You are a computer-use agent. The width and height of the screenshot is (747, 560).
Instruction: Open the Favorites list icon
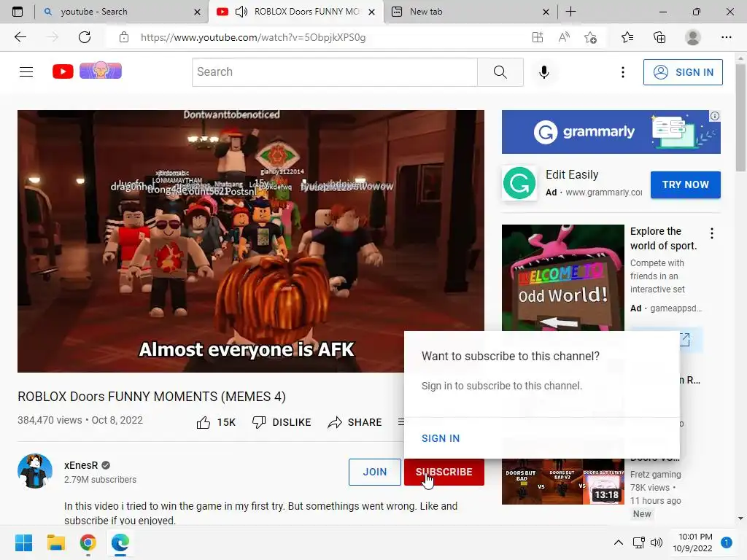point(627,37)
